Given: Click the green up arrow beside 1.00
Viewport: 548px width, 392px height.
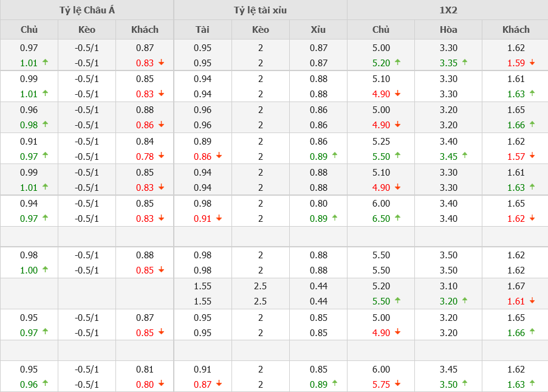Looking at the screenshot, I should [46, 269].
